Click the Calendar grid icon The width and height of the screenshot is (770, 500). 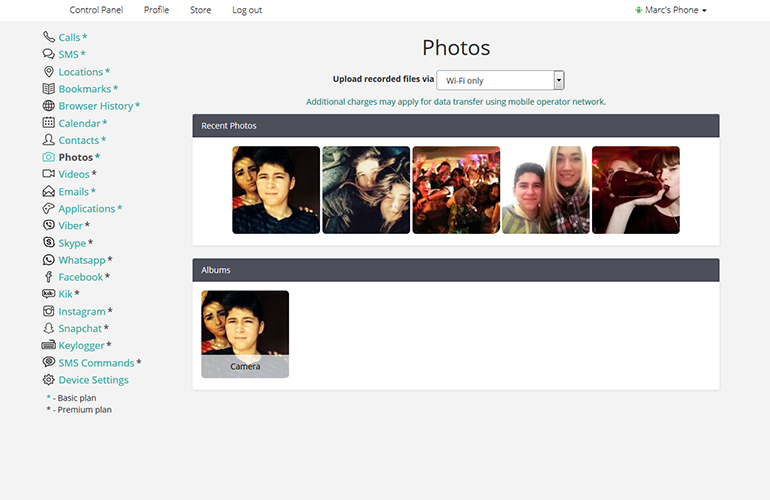pos(49,123)
